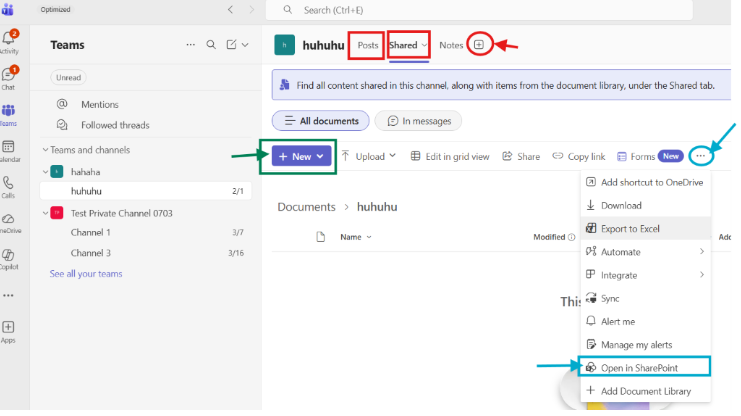The height and width of the screenshot is (416, 741).
Task: Open Teams panel more options ellipsis
Action: click(190, 45)
